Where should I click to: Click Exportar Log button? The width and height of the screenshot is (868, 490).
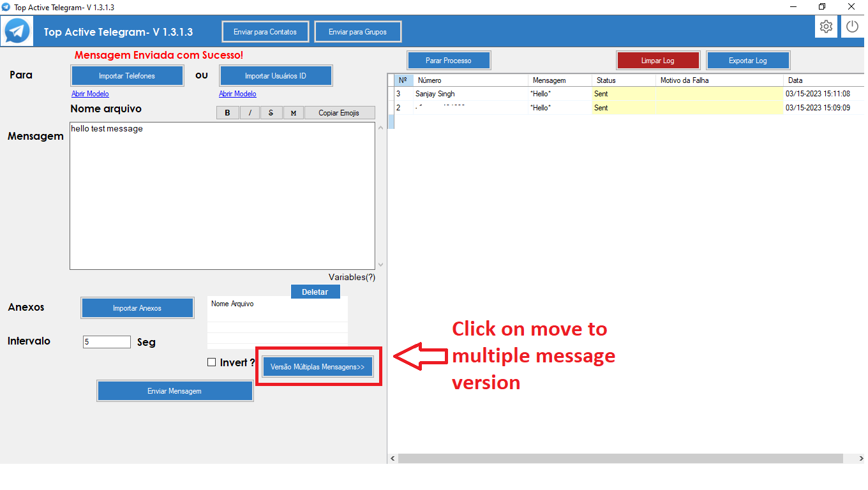[x=748, y=61]
